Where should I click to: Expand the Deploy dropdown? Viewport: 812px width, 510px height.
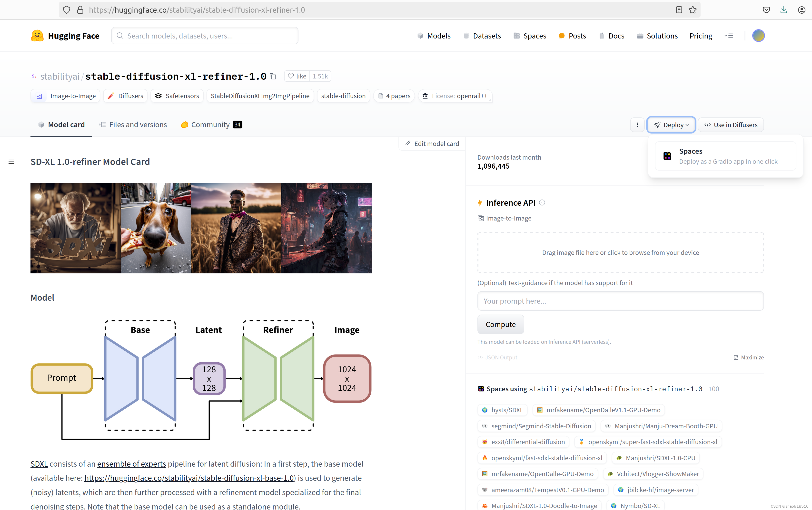pos(671,125)
